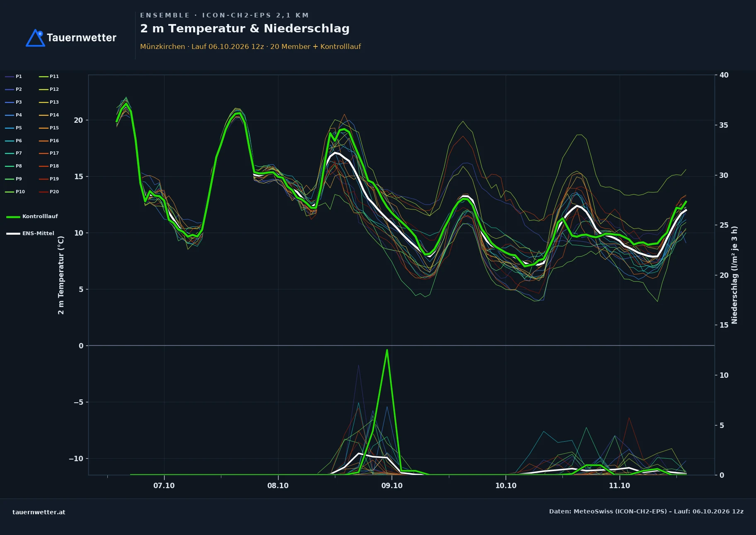This screenshot has width=756, height=535.
Task: Click the Tauernwetter brand name text
Action: coord(82,38)
